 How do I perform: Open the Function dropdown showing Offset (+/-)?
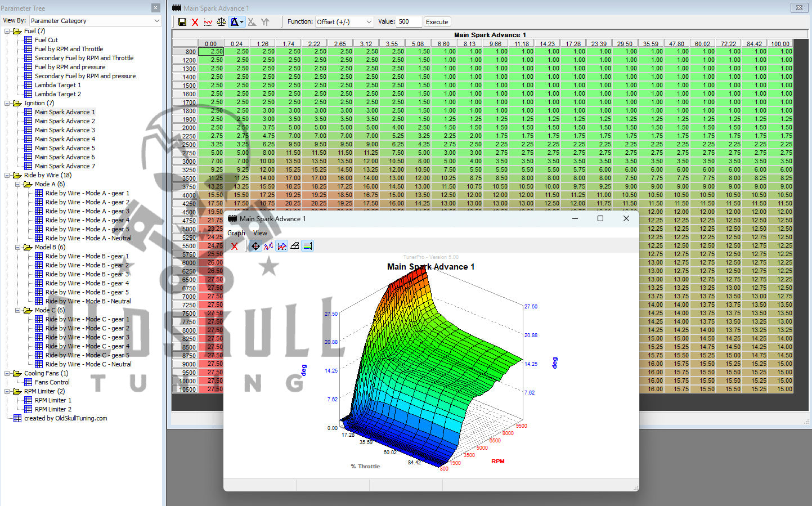coord(344,21)
